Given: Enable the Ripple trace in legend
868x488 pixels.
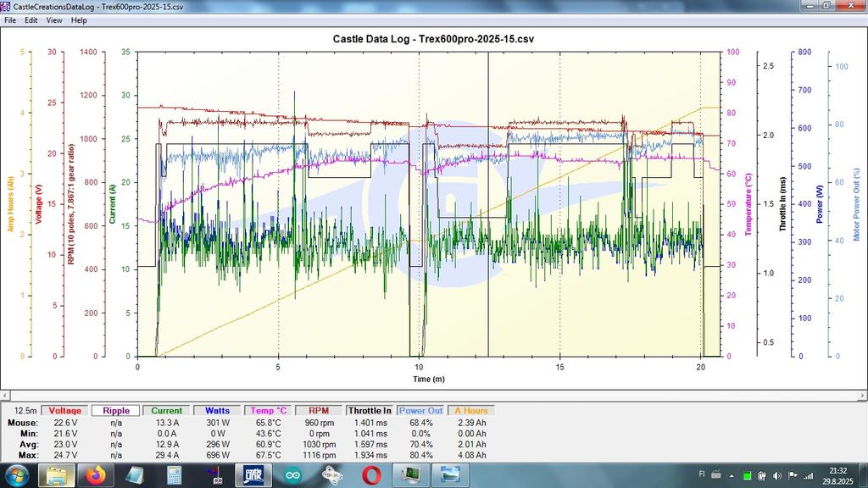Looking at the screenshot, I should click(x=116, y=411).
